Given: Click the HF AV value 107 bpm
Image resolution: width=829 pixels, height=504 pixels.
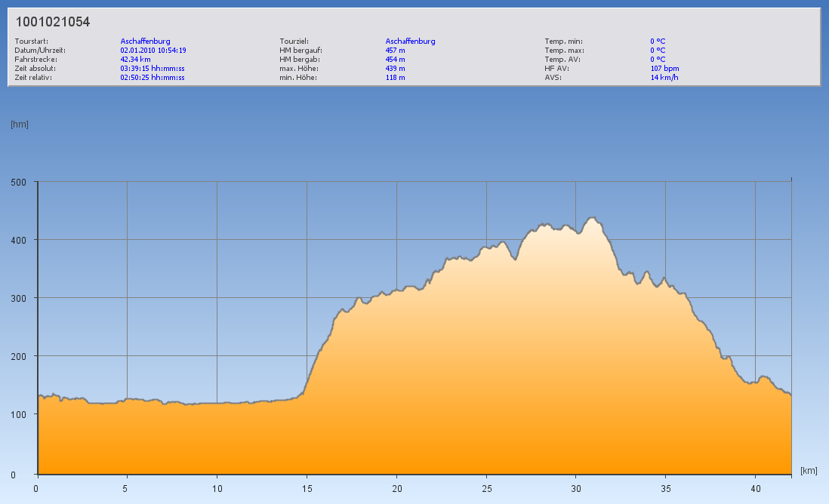Looking at the screenshot, I should click(x=664, y=68).
